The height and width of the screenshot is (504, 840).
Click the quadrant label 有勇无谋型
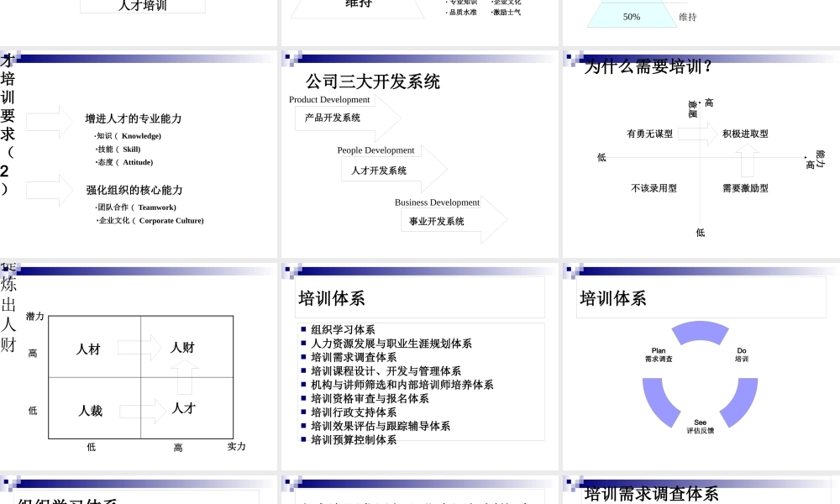tap(650, 134)
